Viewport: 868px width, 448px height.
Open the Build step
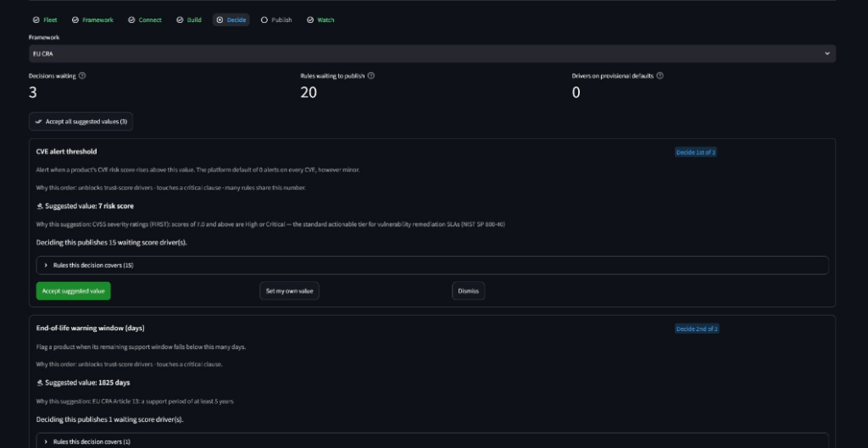coord(189,20)
